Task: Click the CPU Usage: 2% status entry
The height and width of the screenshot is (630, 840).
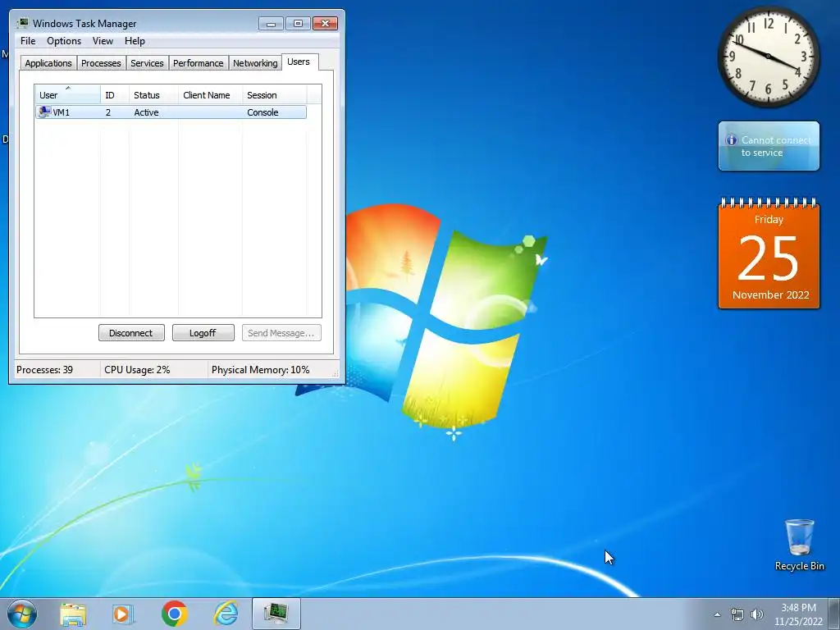Action: coord(137,370)
